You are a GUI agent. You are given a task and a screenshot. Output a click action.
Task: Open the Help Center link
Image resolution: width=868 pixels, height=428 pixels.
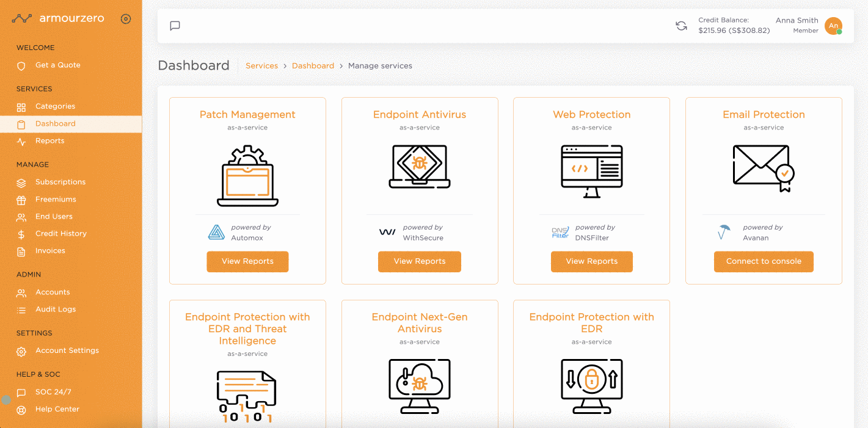pos(57,409)
